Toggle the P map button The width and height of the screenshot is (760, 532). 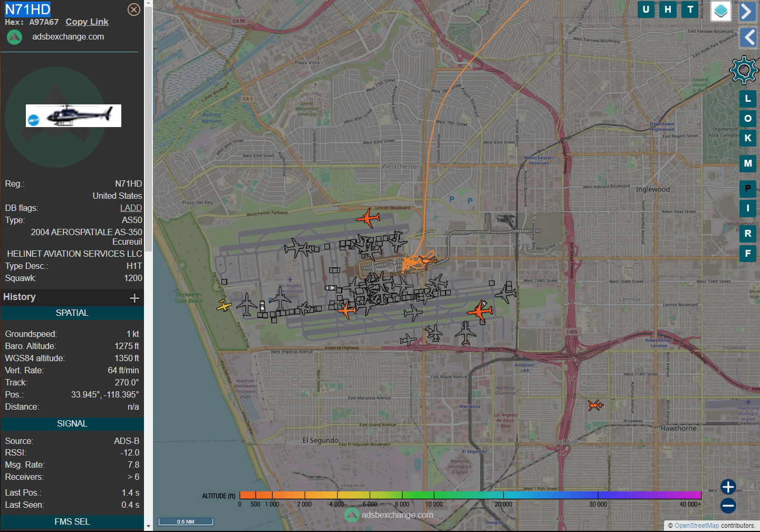pyautogui.click(x=748, y=189)
